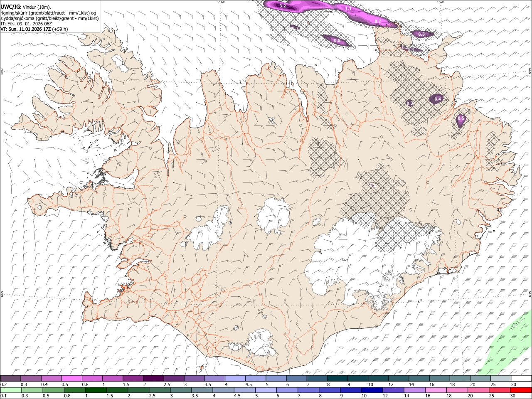532x399 pixels.
Task: Click the 'slydda/snjókoma' legend description line
Action: tap(49, 18)
